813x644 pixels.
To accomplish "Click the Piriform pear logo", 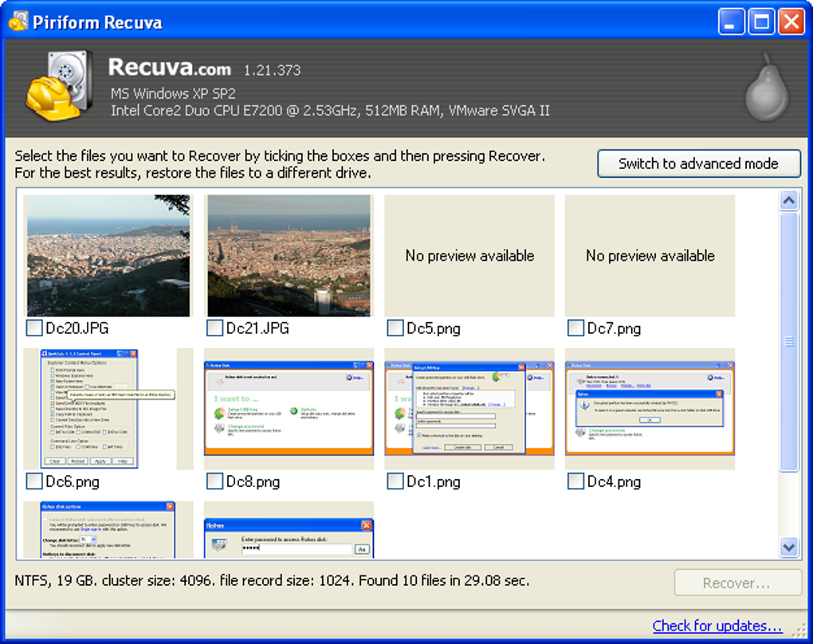I will tap(767, 87).
